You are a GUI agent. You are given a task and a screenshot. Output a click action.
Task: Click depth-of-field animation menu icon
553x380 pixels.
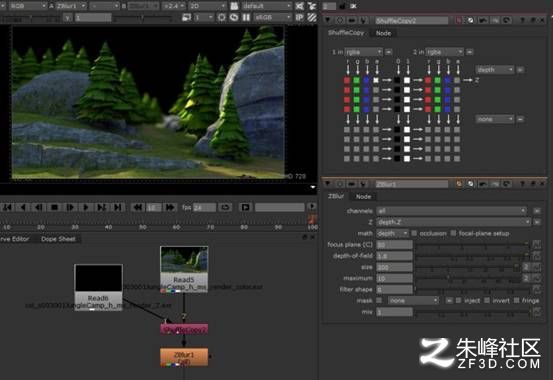pyautogui.click(x=536, y=255)
